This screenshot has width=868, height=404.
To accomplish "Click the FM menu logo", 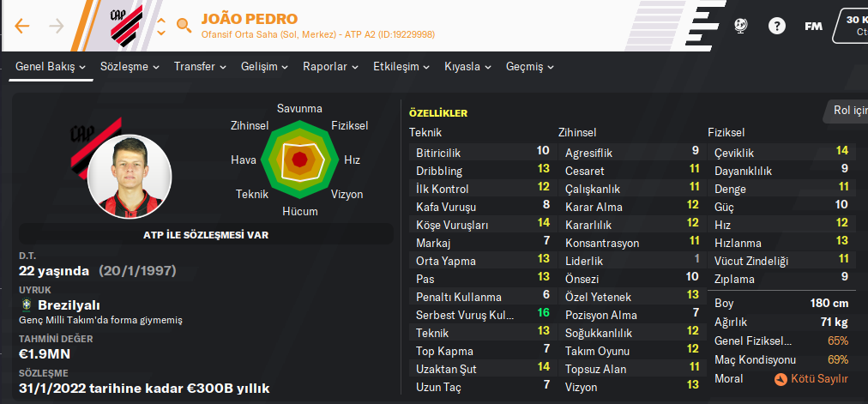I will pos(813,26).
